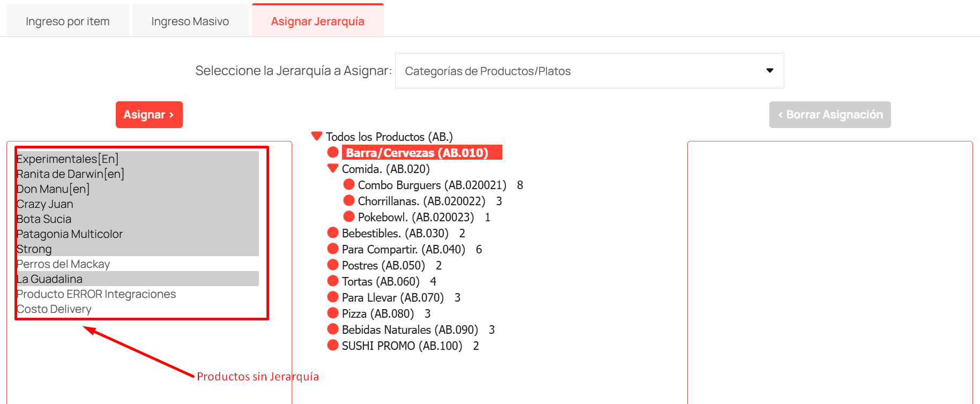The width and height of the screenshot is (980, 404).
Task: Select the Asignar Jerarquía tab
Action: 317,21
